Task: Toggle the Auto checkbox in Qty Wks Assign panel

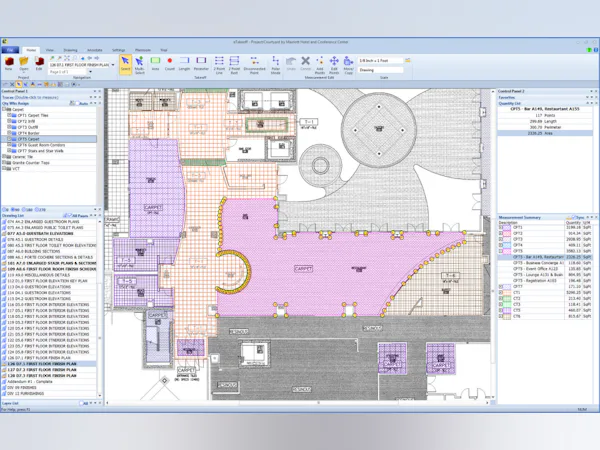Action: [x=77, y=103]
